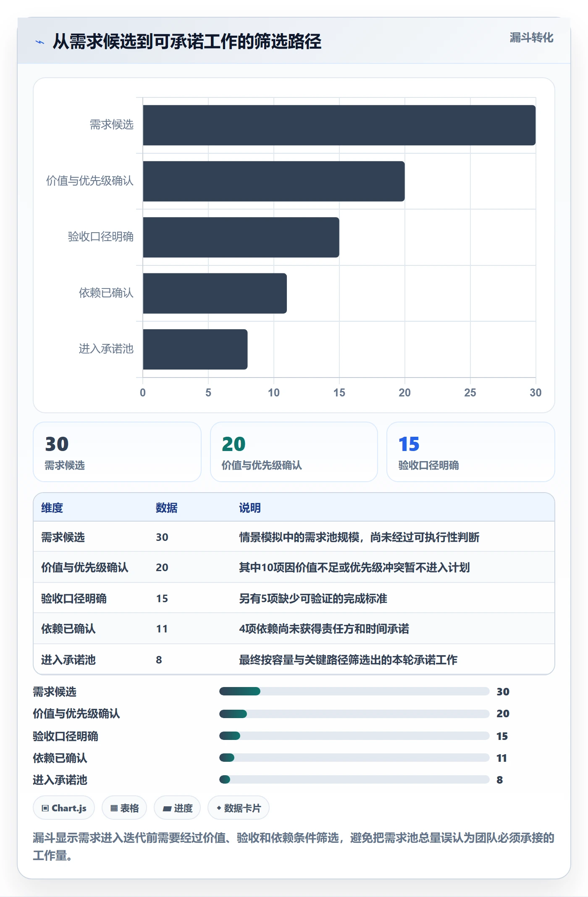Click the lightning icon beside the title

point(39,42)
